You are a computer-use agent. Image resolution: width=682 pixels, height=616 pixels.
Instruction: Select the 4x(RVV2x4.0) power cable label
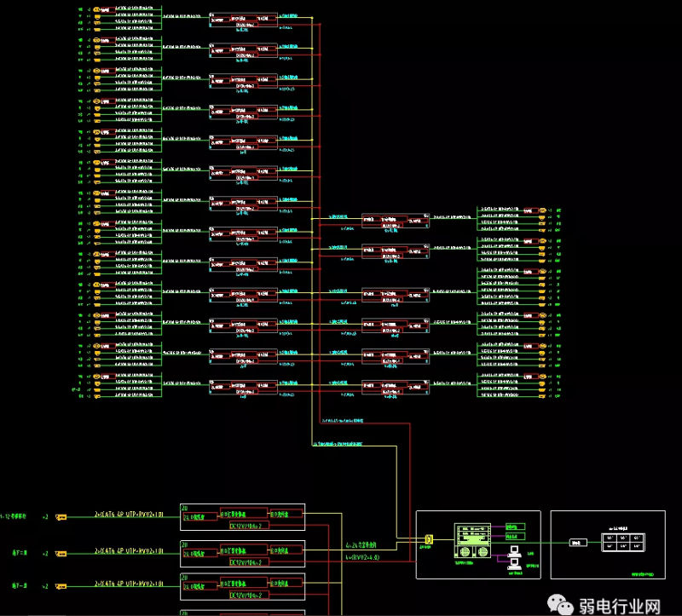coord(361,556)
